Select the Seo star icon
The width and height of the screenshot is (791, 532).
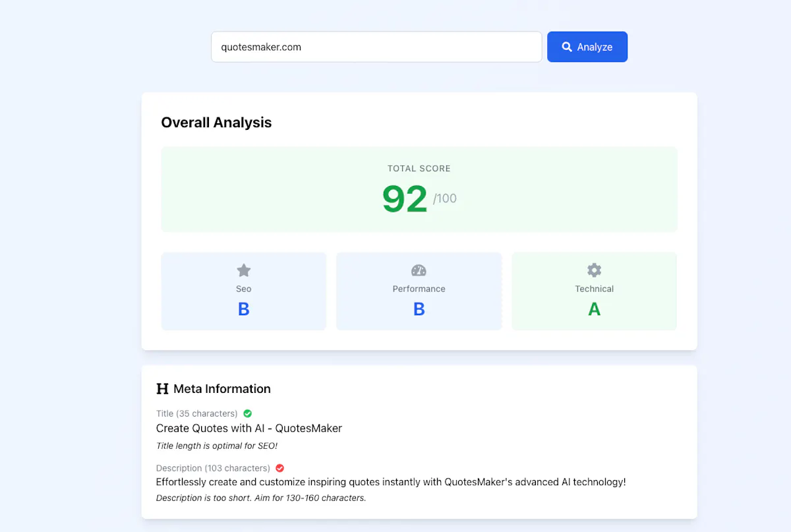tap(244, 270)
